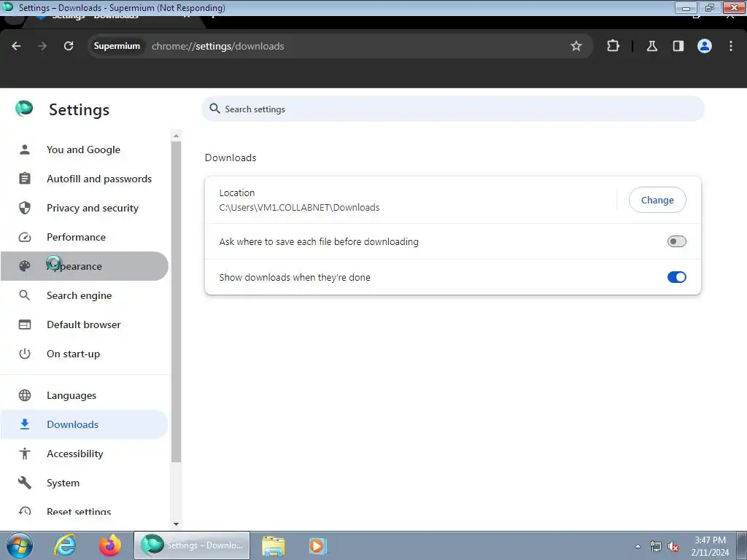Click the sidebar scrollbar thumb

click(x=177, y=301)
